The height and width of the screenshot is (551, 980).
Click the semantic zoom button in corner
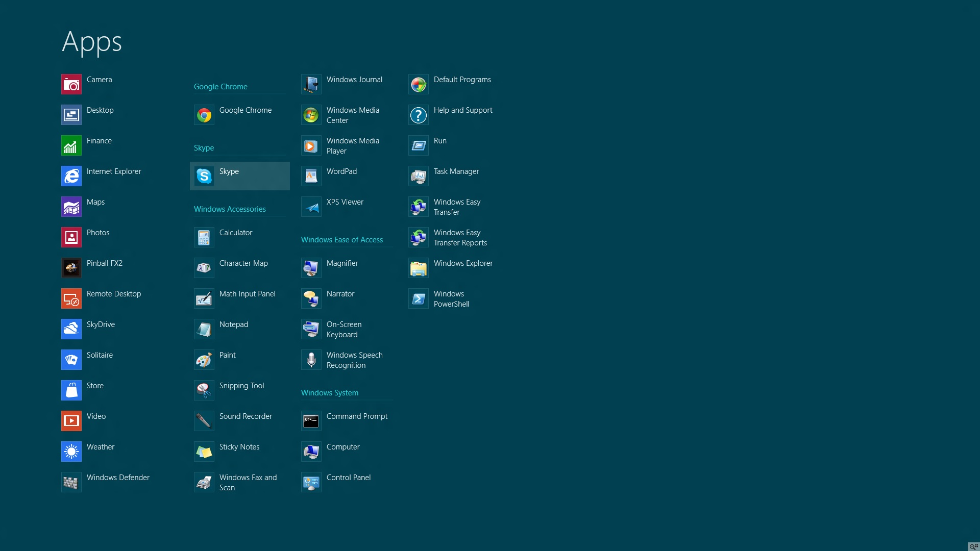pyautogui.click(x=974, y=546)
